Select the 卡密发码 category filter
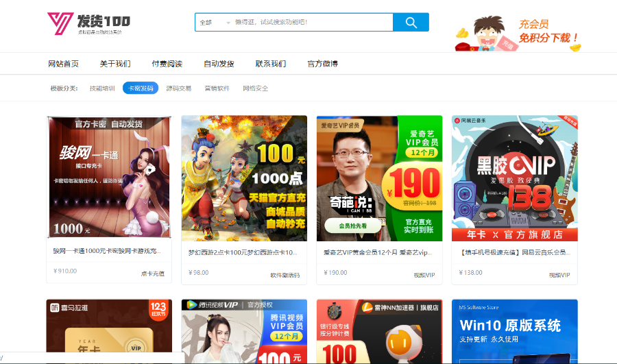Screen dimensions: 617x364 pos(141,88)
